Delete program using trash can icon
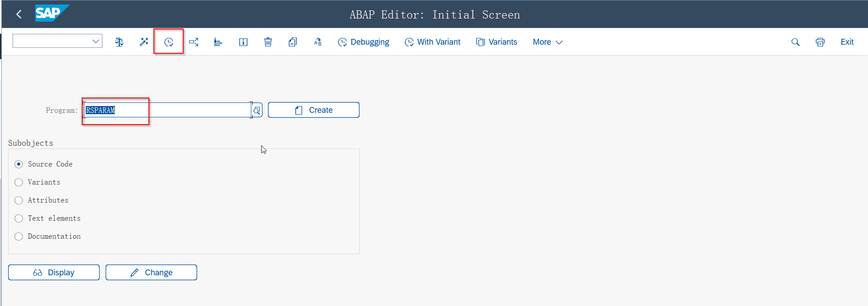 (x=268, y=42)
